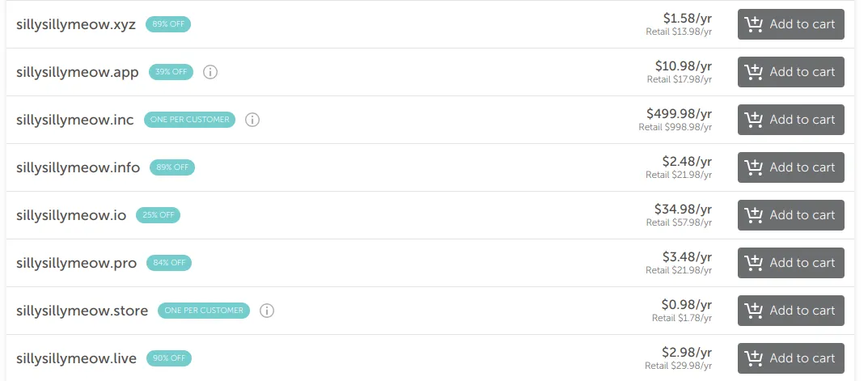Select the 90% OFF badge for .live
Viewport: 868px width, 381px height.
coord(169,358)
